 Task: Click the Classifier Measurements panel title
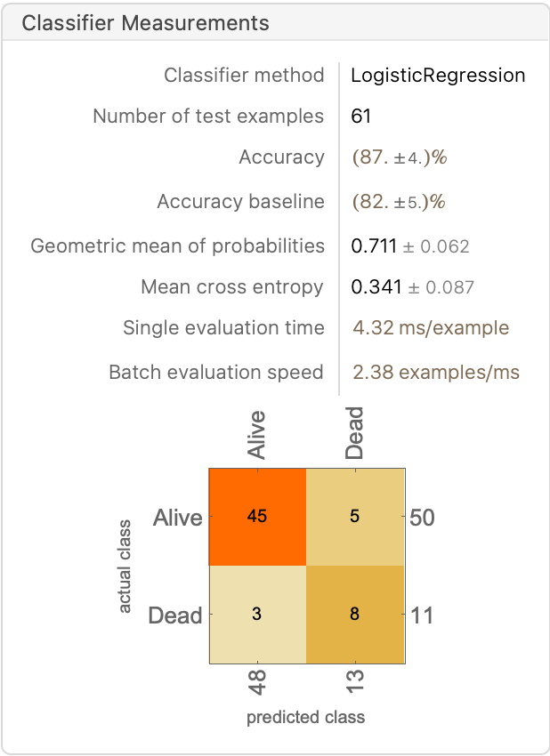tap(145, 23)
